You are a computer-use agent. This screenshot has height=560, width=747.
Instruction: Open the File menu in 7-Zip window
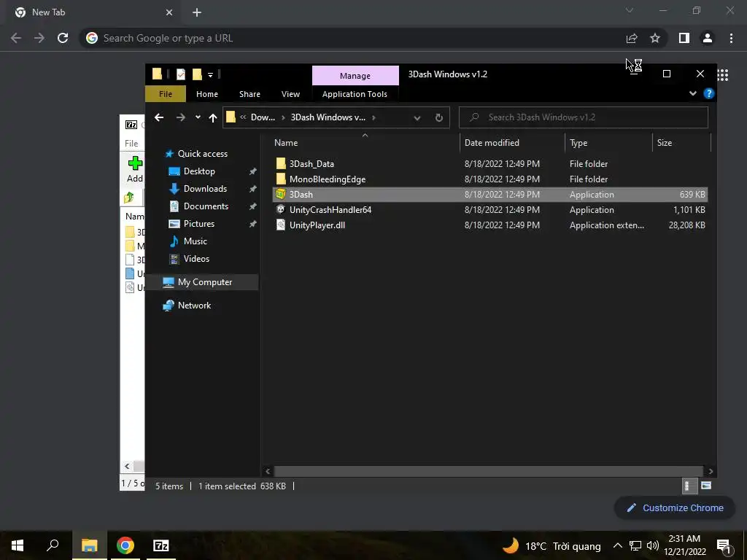(x=131, y=144)
